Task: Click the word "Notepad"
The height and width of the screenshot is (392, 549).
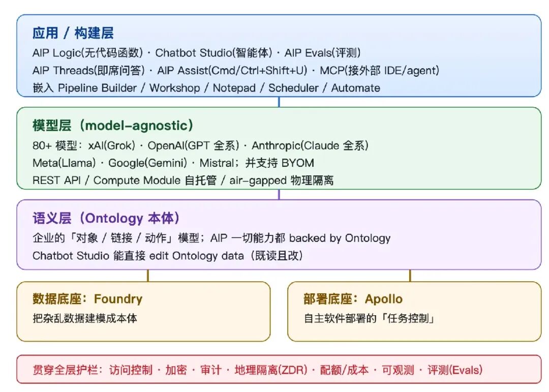Action: coord(234,88)
